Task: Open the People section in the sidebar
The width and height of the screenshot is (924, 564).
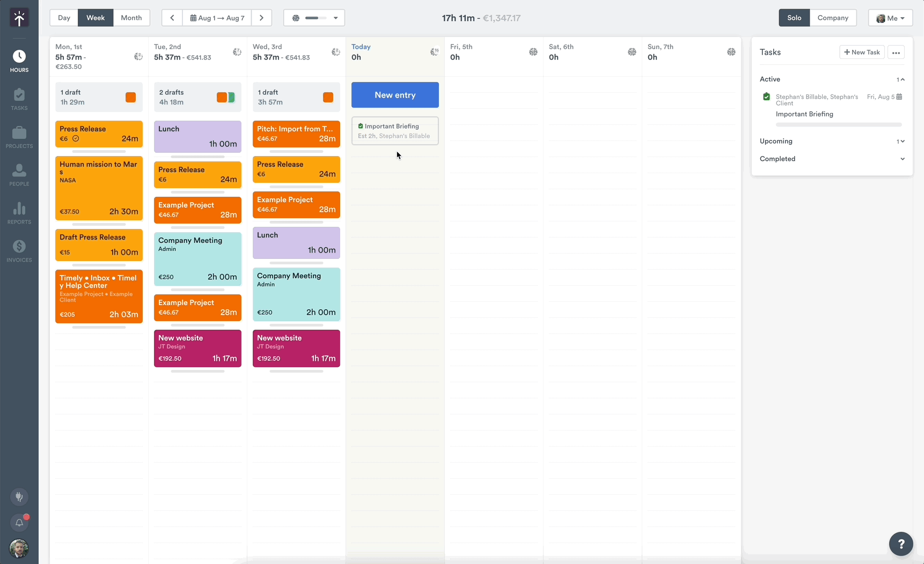Action: click(19, 174)
